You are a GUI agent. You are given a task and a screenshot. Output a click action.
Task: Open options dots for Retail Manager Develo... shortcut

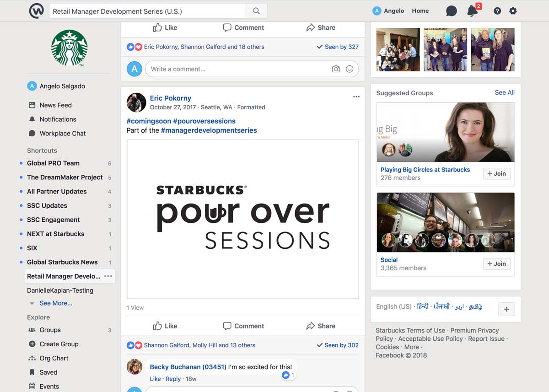108,276
